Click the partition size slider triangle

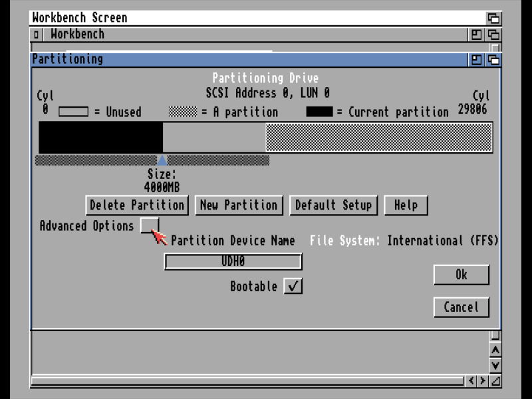[162, 159]
